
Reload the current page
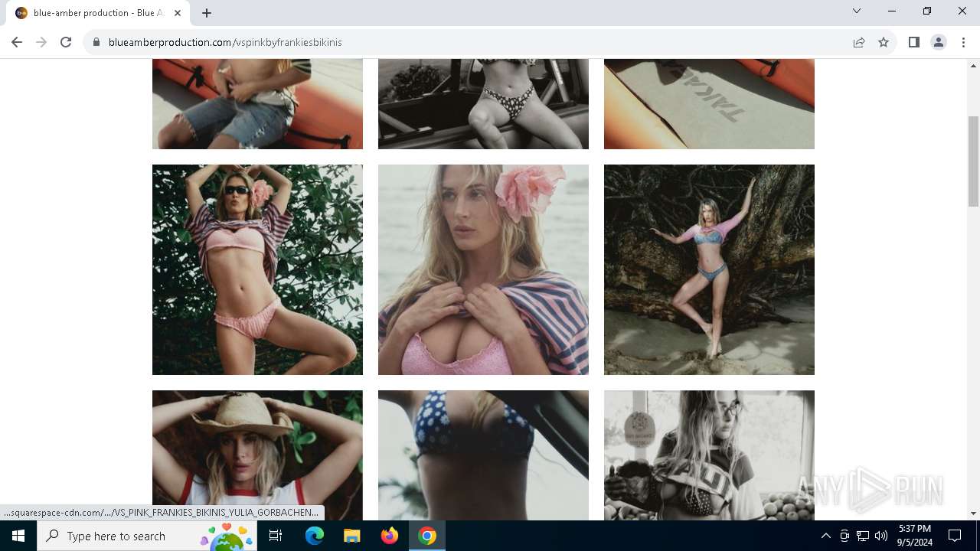point(66,42)
